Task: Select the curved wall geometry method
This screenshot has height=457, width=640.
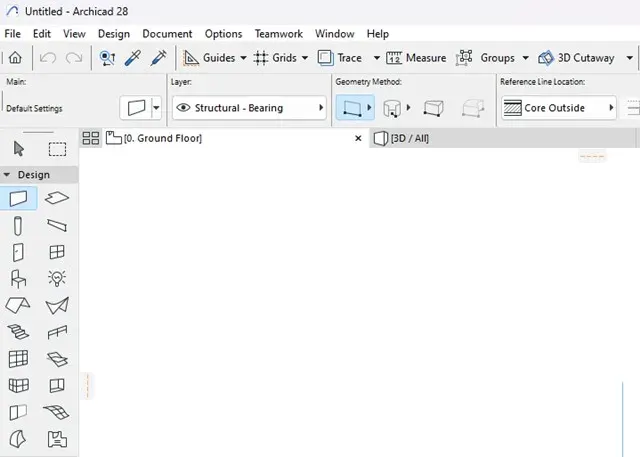Action: 392,109
